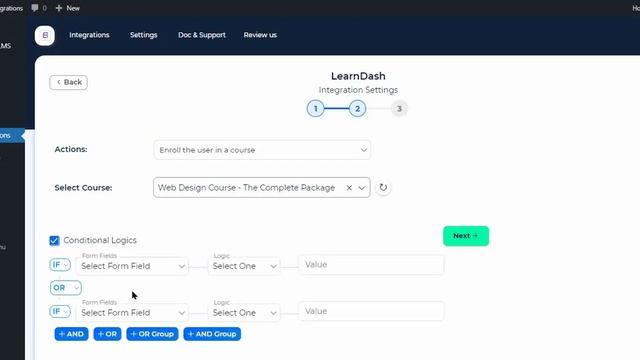The height and width of the screenshot is (360, 640).
Task: Jump to step 3 in the progress stepper
Action: click(399, 109)
